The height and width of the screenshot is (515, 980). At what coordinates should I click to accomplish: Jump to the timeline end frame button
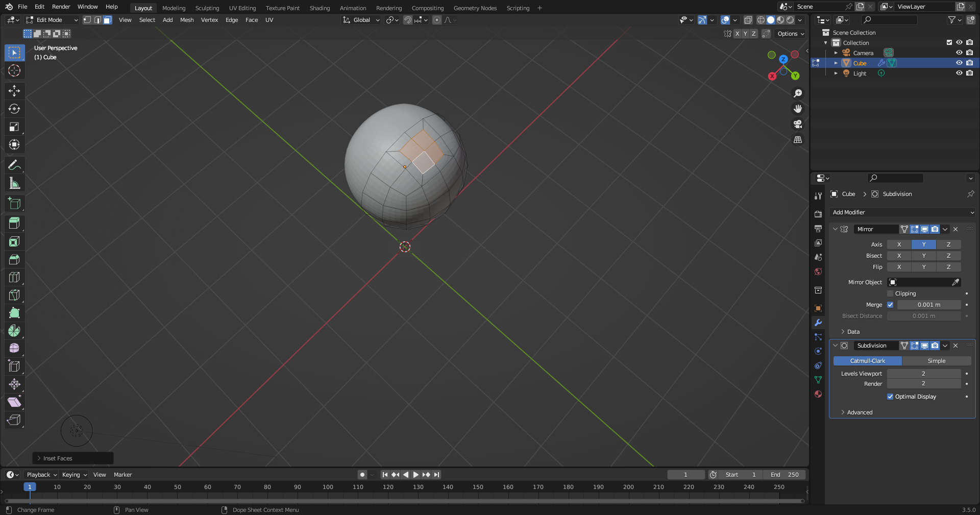coord(436,475)
